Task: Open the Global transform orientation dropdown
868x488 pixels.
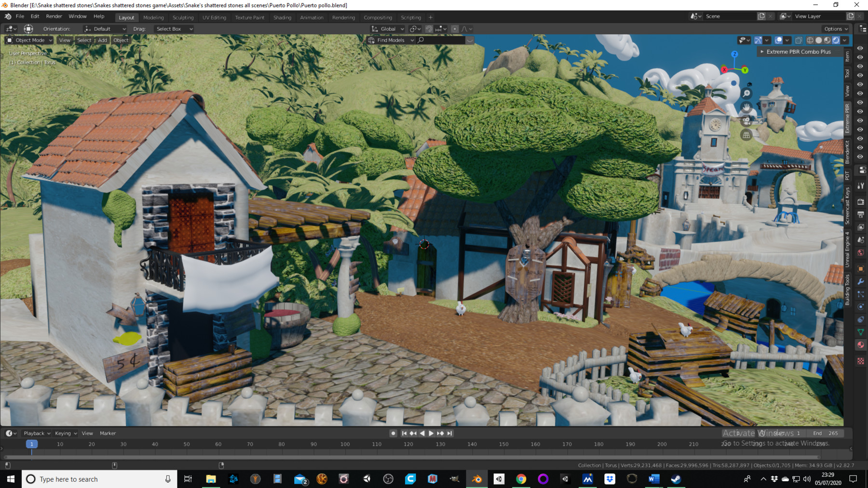Action: click(x=388, y=28)
